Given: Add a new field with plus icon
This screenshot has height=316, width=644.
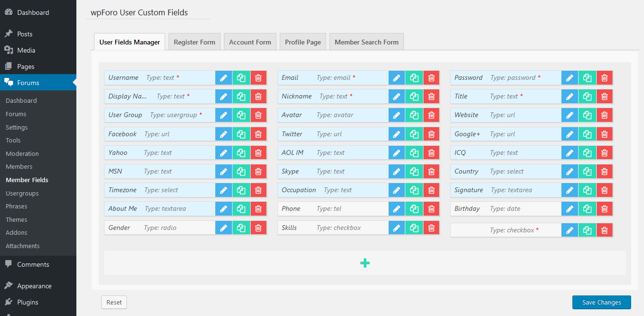Looking at the screenshot, I should (x=365, y=263).
